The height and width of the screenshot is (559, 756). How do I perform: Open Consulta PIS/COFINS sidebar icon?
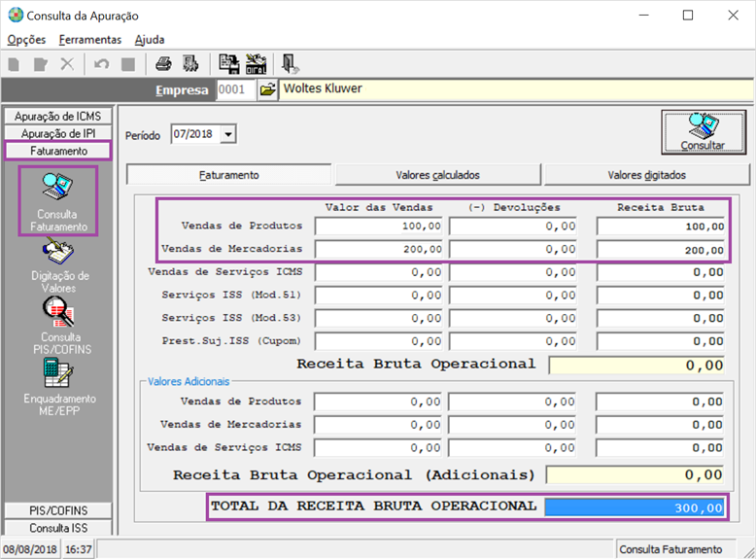[x=57, y=327]
